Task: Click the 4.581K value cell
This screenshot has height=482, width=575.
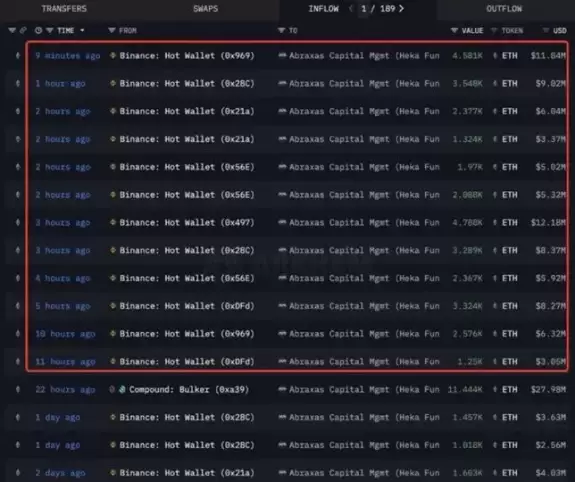Action: point(468,56)
